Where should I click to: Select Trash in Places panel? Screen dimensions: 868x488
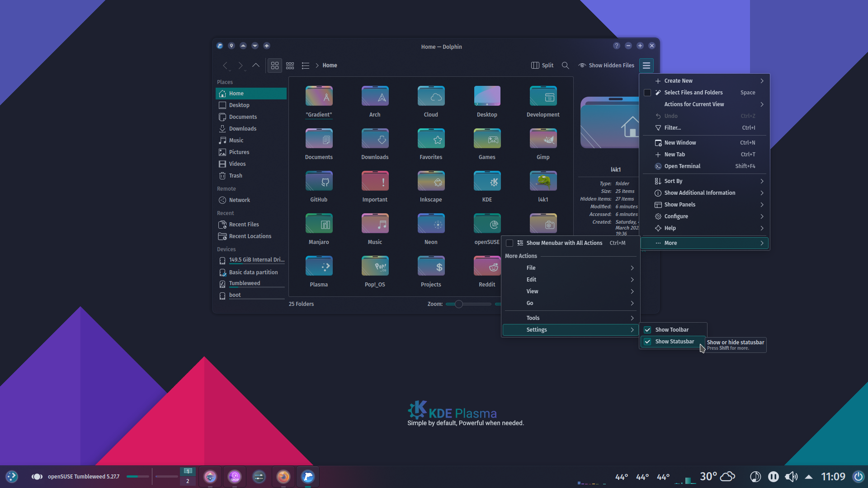[x=251, y=176]
